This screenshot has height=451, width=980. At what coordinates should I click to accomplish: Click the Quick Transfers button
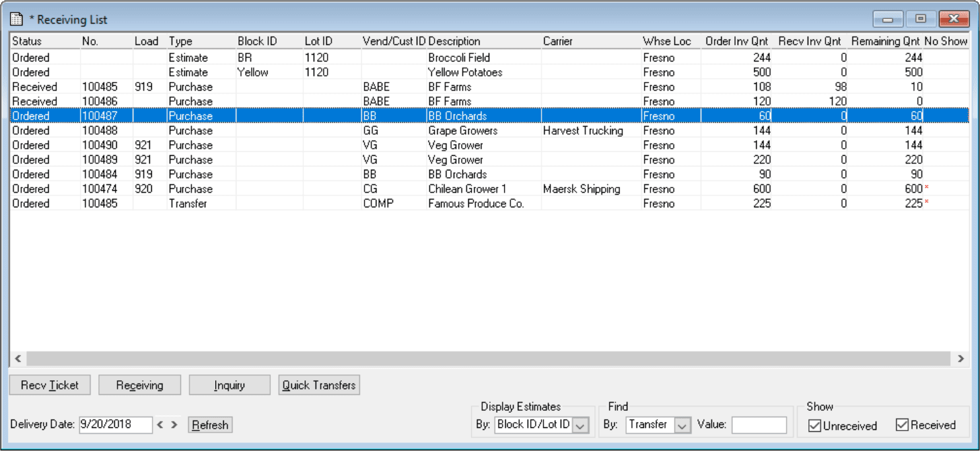click(x=319, y=384)
